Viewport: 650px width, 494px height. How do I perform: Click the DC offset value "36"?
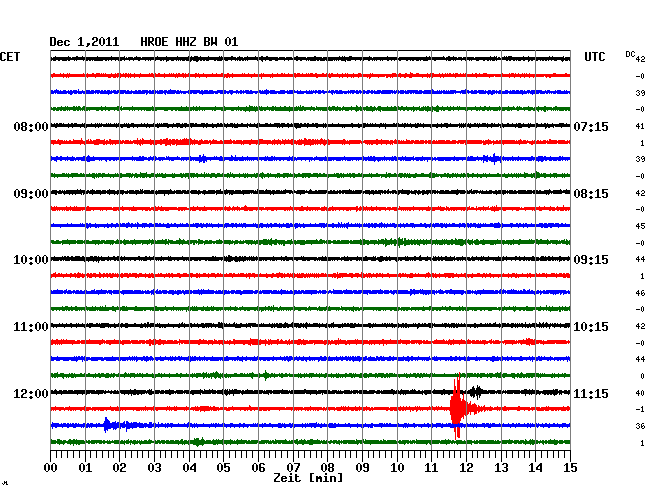pos(640,426)
